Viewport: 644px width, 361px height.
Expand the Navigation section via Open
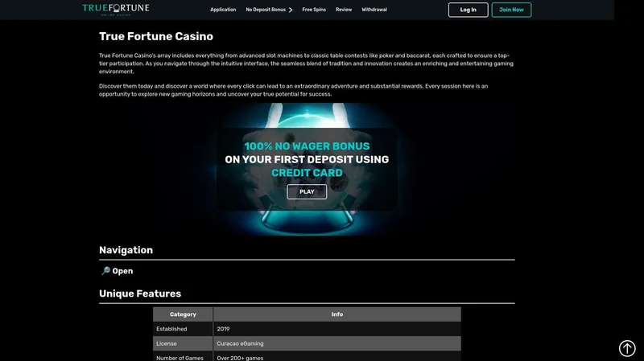click(122, 271)
